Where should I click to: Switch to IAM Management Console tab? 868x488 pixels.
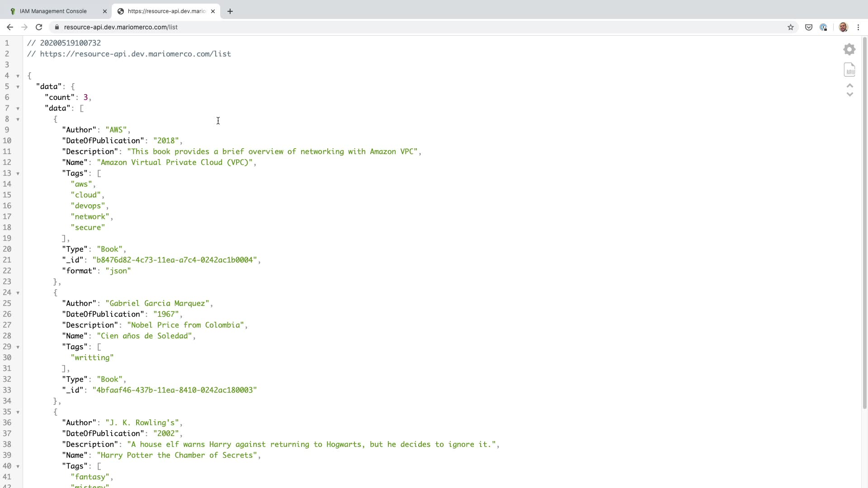pyautogui.click(x=53, y=11)
